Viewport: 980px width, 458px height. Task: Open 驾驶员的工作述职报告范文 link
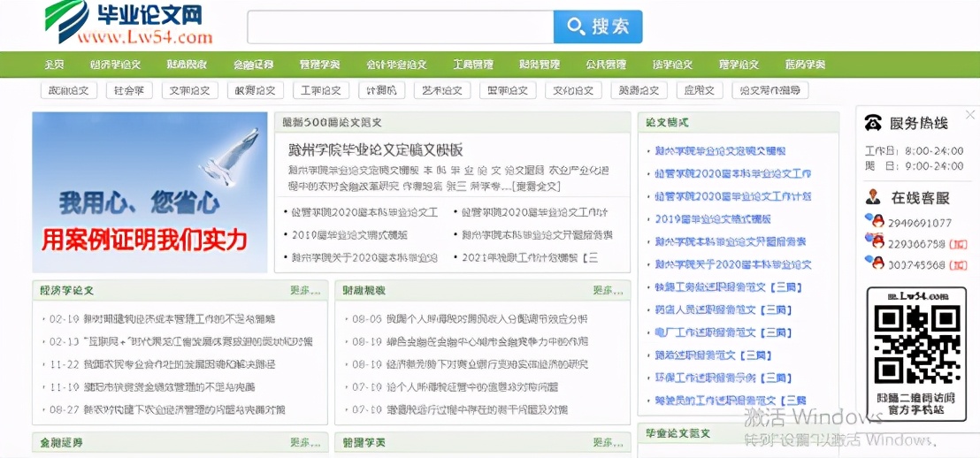730,401
